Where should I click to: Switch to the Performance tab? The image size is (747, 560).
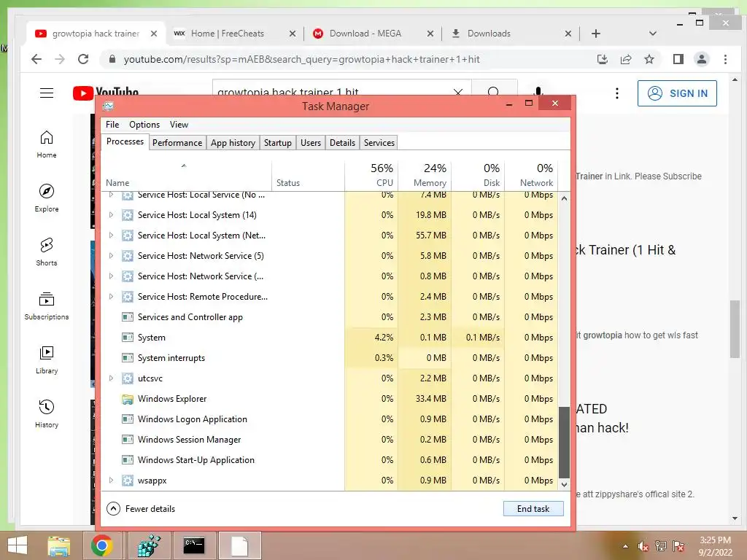177,142
